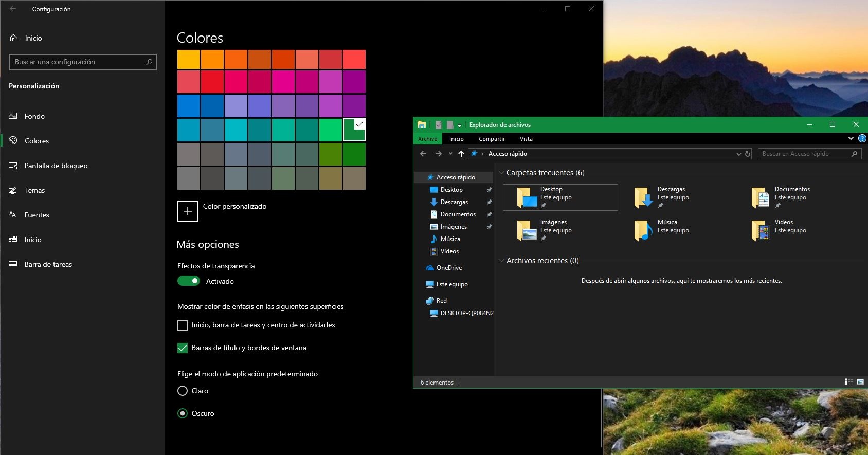Viewport: 868px width, 455px height.
Task: Click the plus icon for Color personalizado
Action: [188, 211]
